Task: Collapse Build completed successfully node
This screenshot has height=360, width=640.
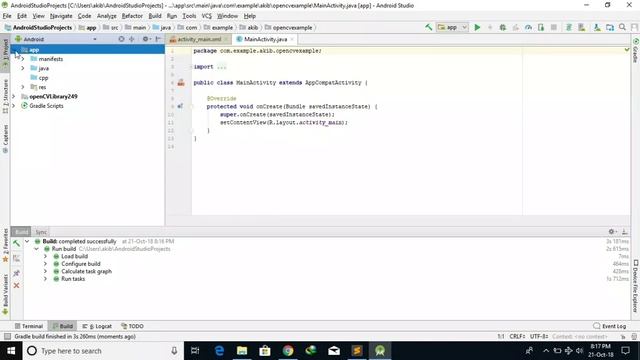Action: 27,241
